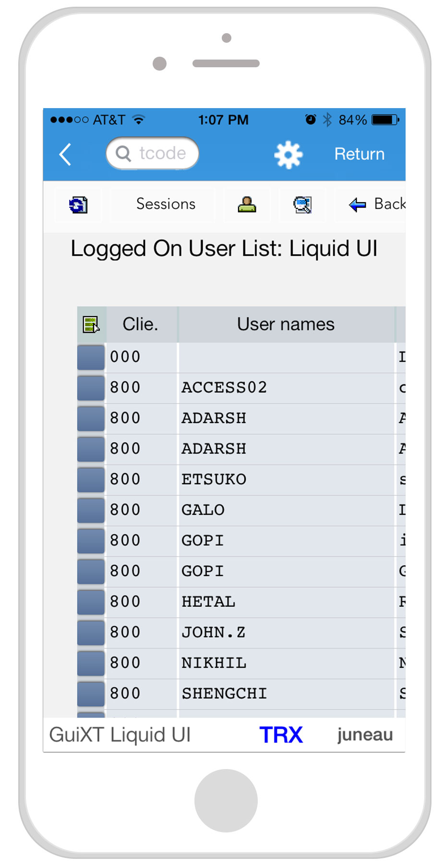The width and height of the screenshot is (444, 868).
Task: Open the Sessions toolbar item
Action: (x=166, y=204)
